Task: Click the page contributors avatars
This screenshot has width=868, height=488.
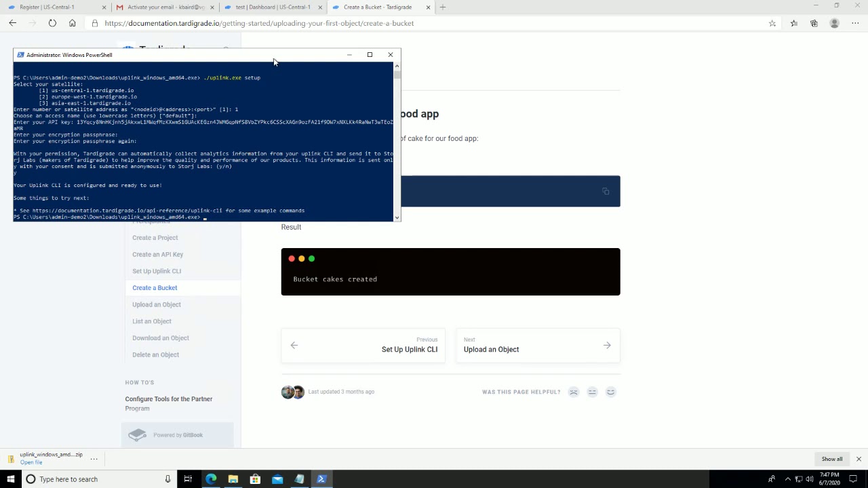Action: [x=293, y=392]
